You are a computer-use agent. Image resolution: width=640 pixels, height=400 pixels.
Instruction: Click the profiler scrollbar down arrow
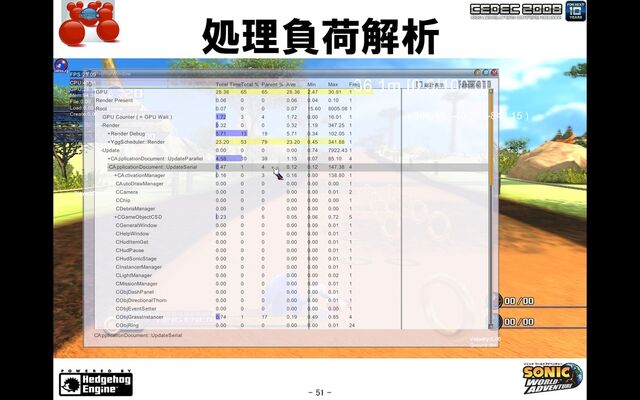(x=491, y=326)
